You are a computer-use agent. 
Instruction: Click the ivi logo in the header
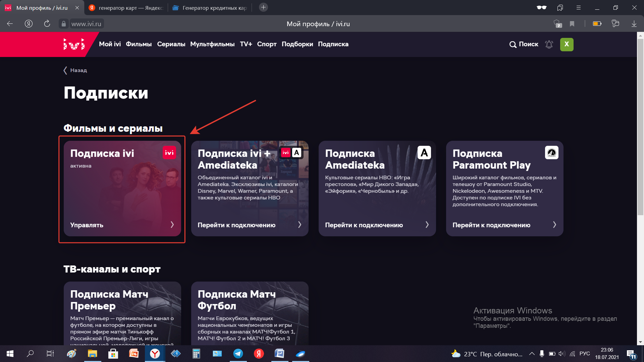(74, 44)
